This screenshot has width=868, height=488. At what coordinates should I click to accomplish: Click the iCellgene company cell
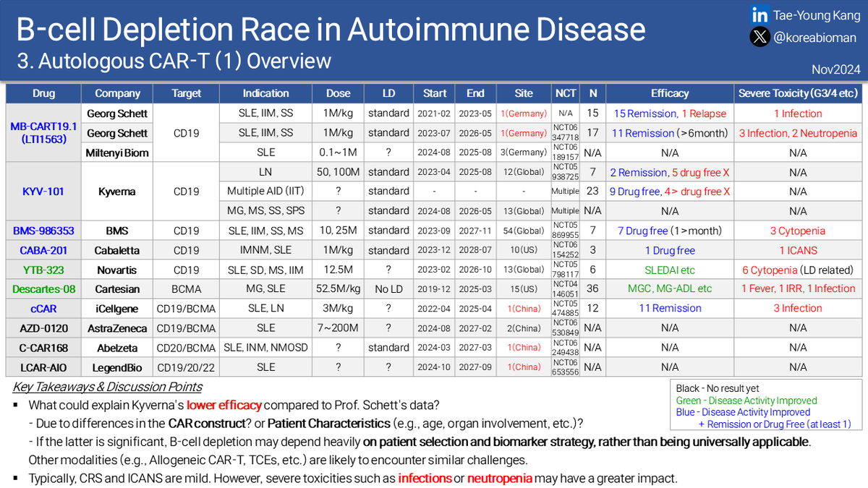pyautogui.click(x=116, y=309)
